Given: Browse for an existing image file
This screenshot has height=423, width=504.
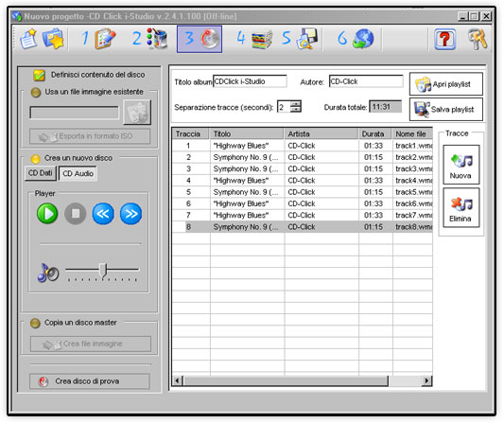Looking at the screenshot, I should coord(137,113).
